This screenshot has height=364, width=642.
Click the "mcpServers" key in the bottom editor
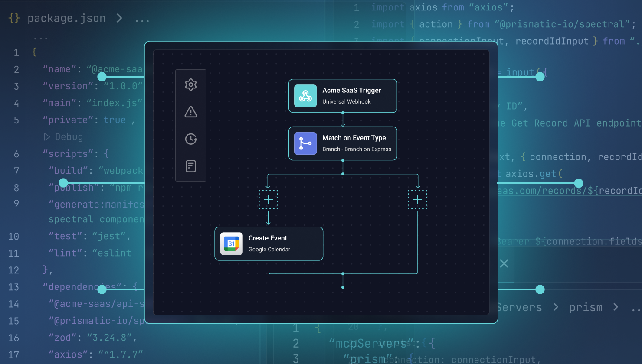pyautogui.click(x=371, y=344)
